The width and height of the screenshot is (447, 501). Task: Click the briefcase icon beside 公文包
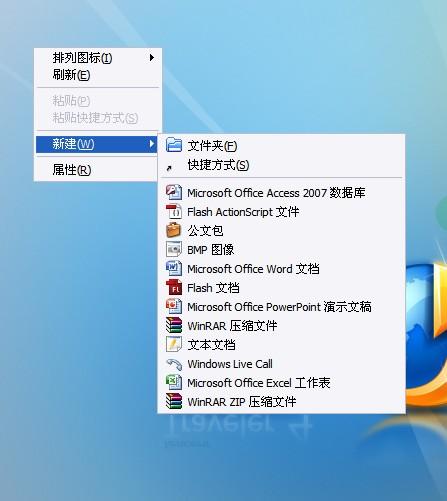pyautogui.click(x=174, y=230)
